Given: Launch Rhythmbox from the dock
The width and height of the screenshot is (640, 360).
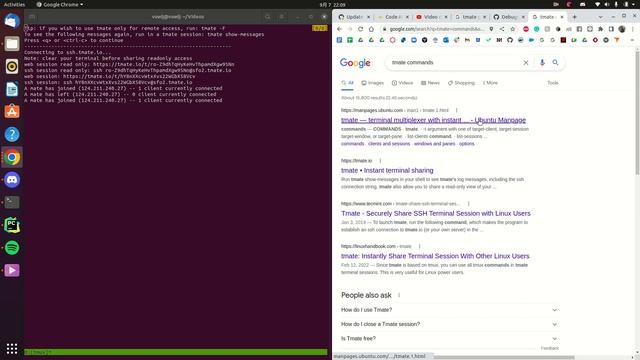Looking at the screenshot, I should tap(12, 66).
